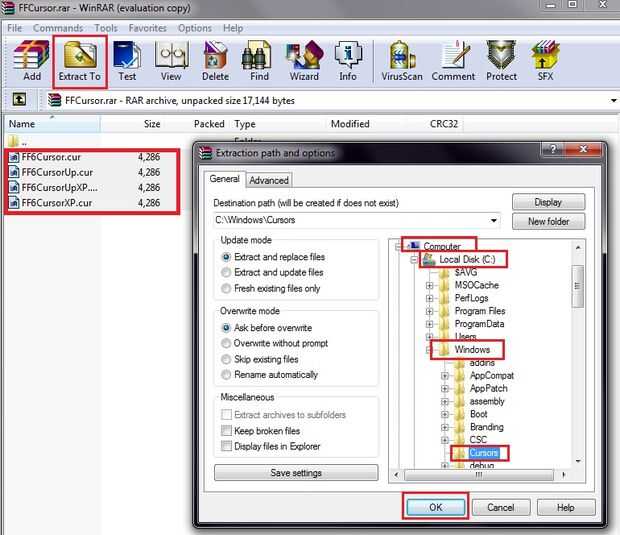Select Fresh existing files only option

pyautogui.click(x=225, y=288)
